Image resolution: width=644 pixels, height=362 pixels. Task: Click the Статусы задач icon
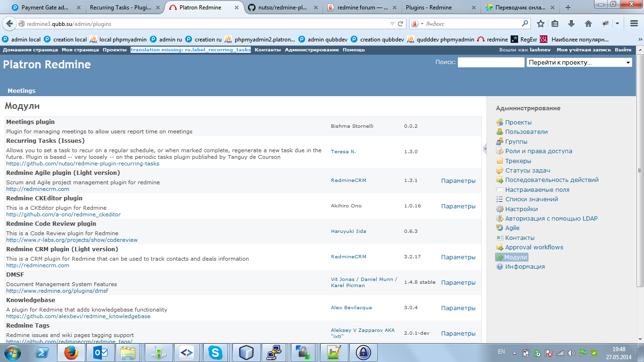(x=500, y=170)
